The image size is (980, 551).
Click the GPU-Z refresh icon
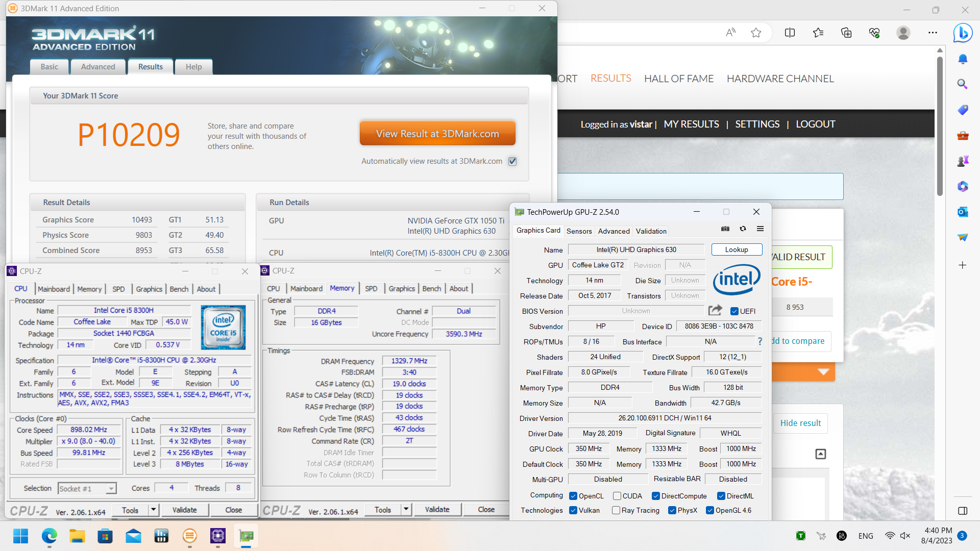pyautogui.click(x=743, y=229)
